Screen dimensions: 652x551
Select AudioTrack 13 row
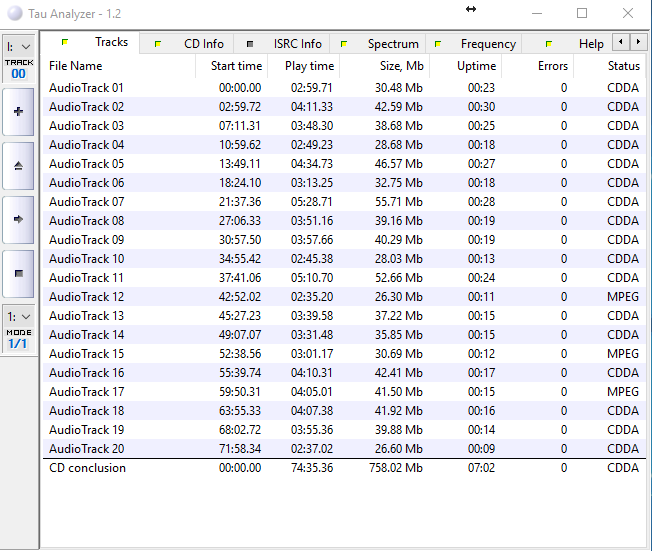[x=344, y=316]
